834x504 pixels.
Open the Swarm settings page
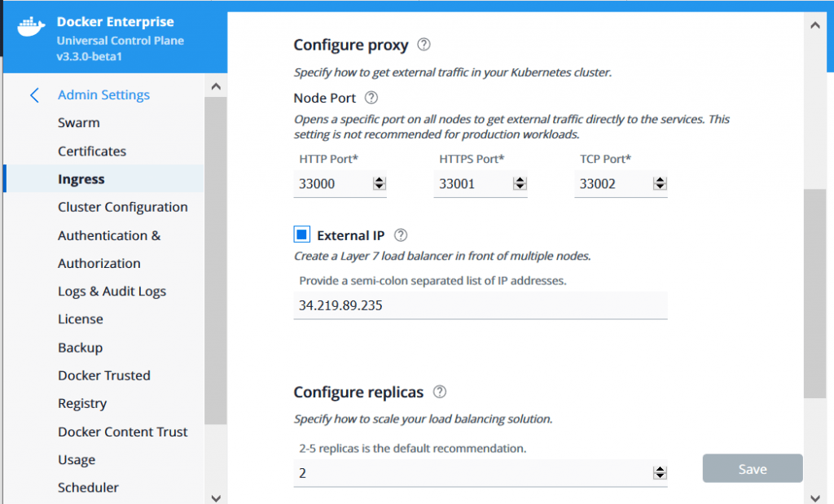click(x=79, y=123)
